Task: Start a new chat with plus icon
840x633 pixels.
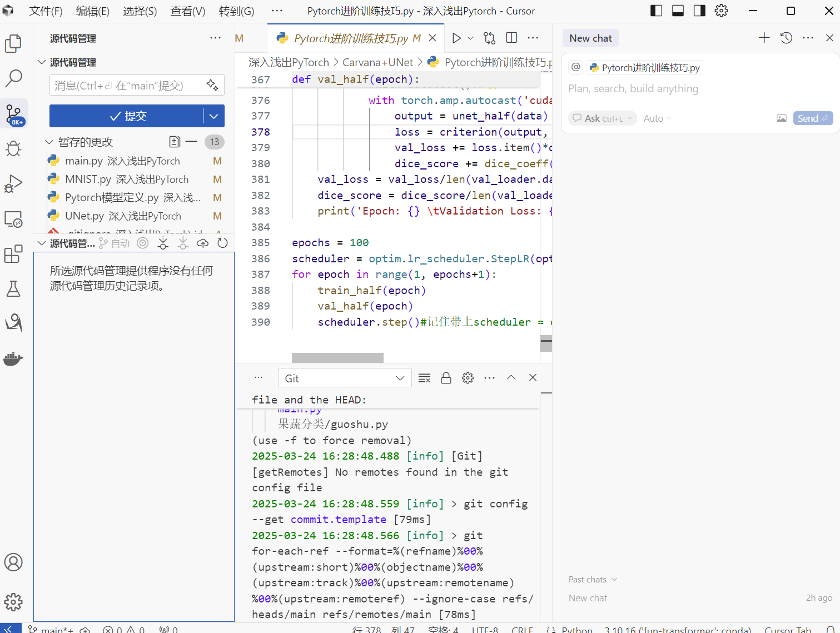Action: pos(764,38)
